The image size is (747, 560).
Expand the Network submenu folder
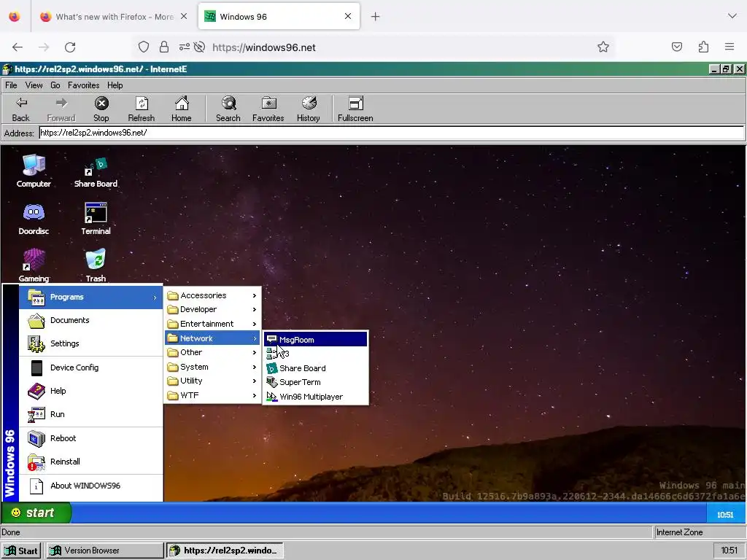pos(212,338)
